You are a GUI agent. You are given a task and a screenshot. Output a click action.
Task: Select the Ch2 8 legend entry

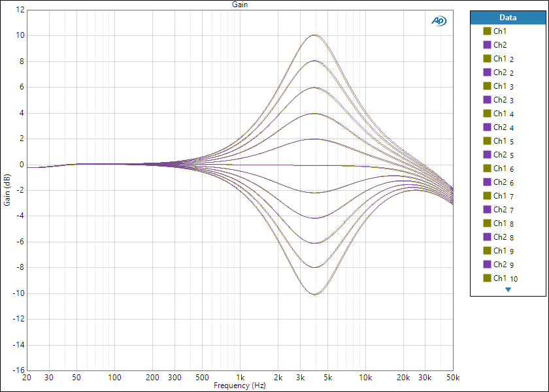coord(499,237)
